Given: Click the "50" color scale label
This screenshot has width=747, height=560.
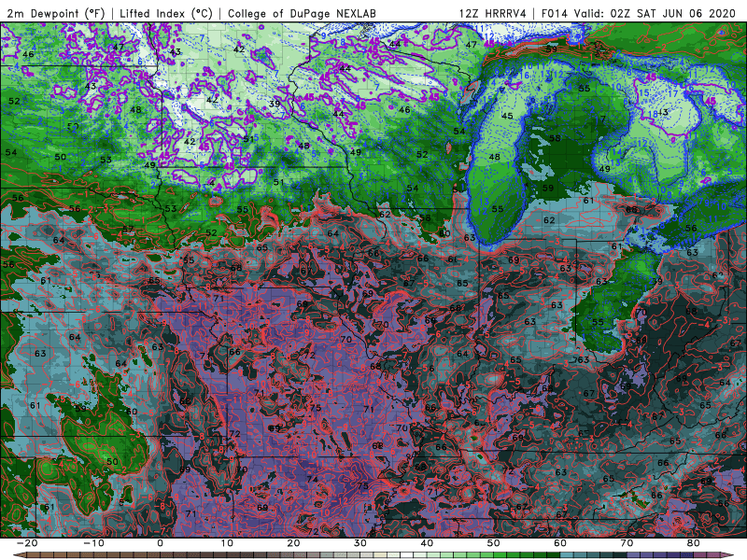Looking at the screenshot, I should 494,543.
